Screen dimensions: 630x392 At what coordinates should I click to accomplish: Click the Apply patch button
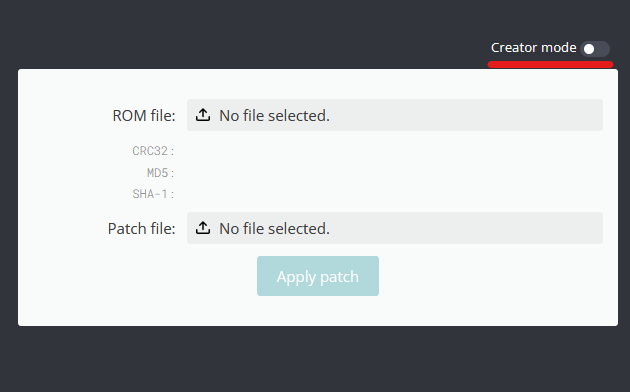(318, 276)
